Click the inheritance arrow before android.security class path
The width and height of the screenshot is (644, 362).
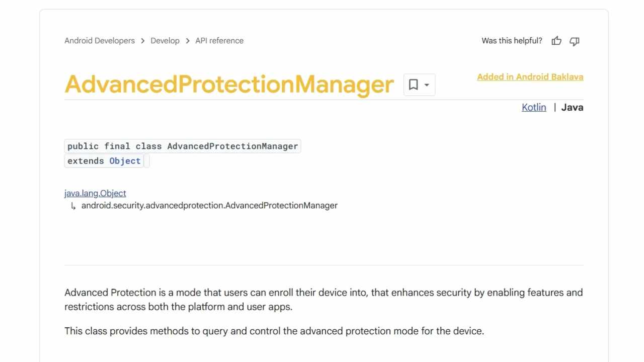click(x=73, y=206)
